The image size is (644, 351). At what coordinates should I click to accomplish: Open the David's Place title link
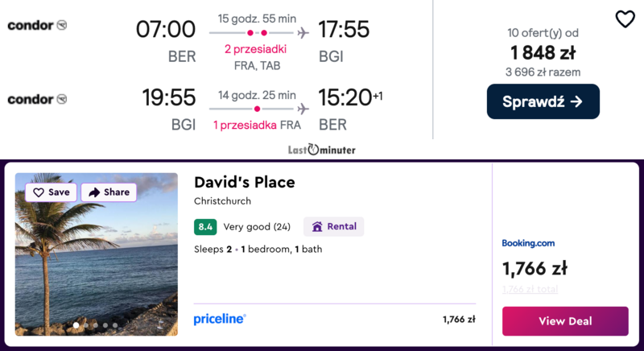coord(244,183)
